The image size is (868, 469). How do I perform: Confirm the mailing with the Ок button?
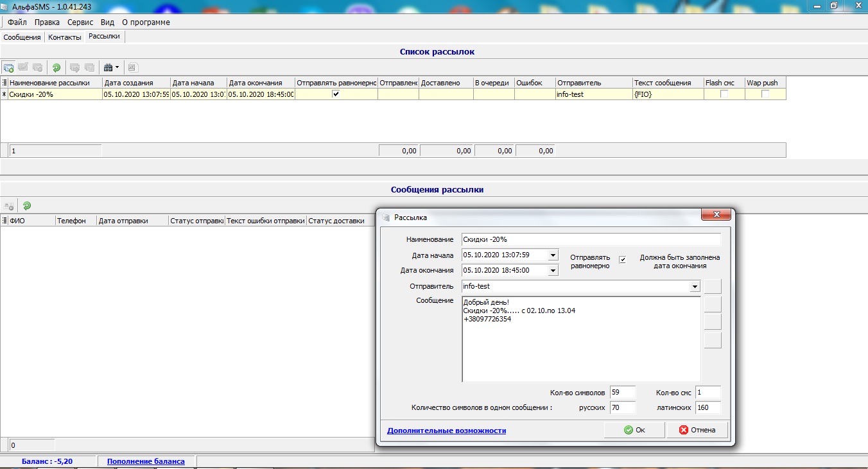pos(634,430)
